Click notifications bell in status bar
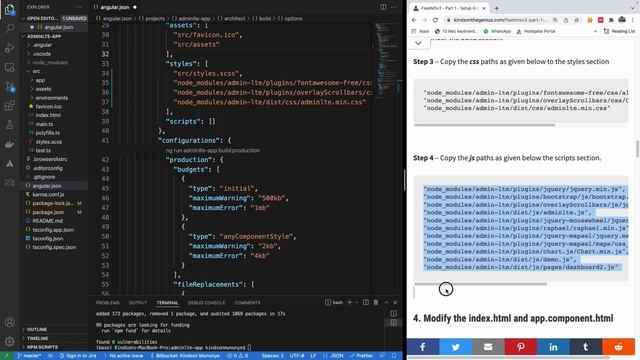Viewport: 640px width, 360px height. [394, 356]
